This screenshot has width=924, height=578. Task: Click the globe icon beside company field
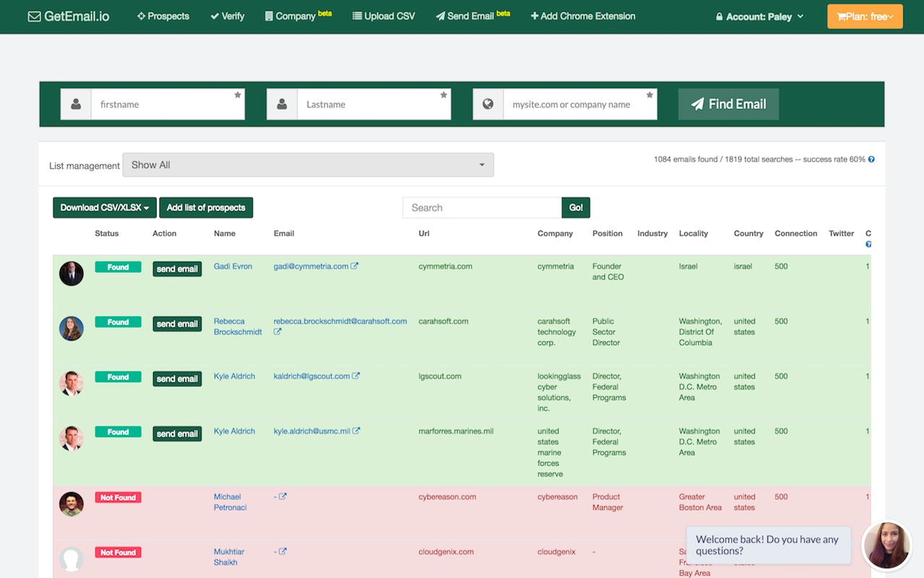tap(488, 104)
